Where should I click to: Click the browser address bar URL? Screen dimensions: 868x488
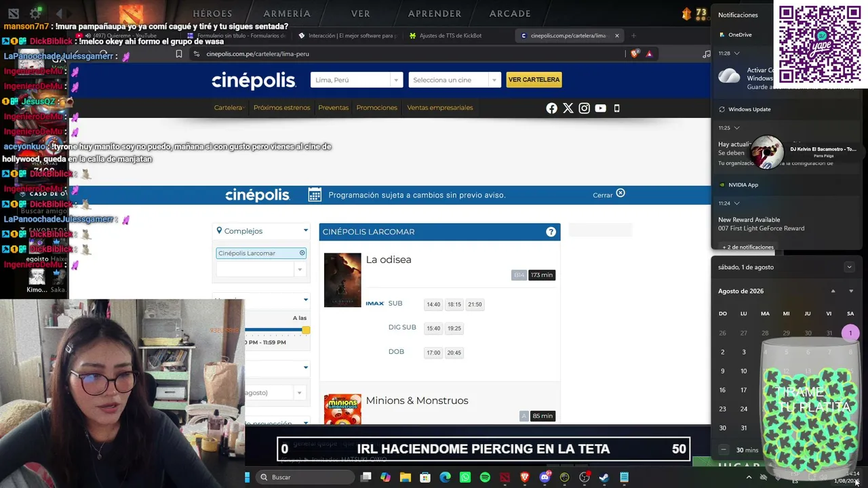(x=258, y=54)
